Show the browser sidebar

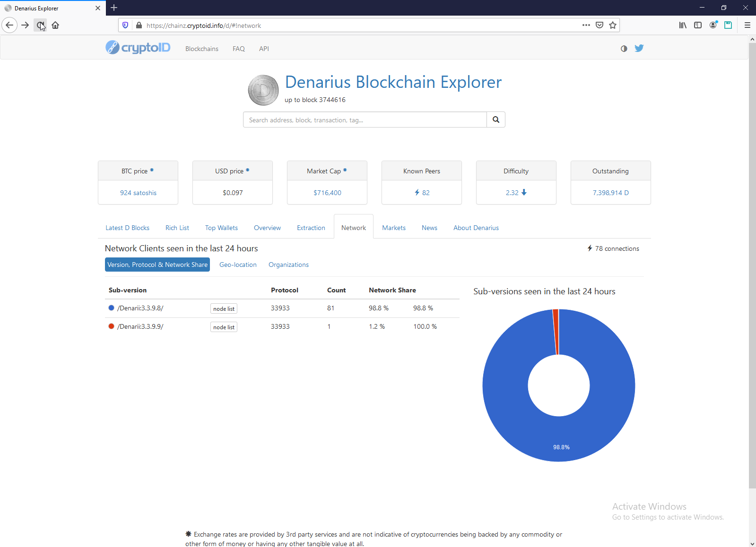click(x=698, y=25)
